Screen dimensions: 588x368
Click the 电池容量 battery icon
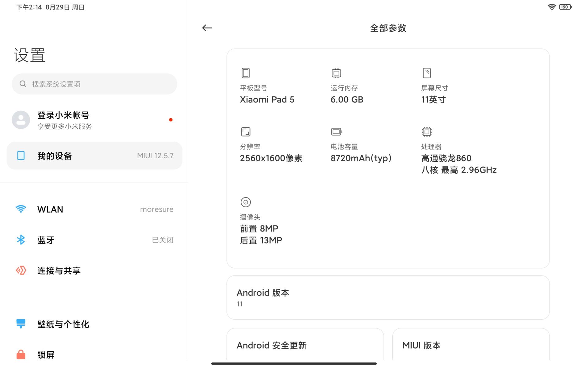(x=336, y=132)
